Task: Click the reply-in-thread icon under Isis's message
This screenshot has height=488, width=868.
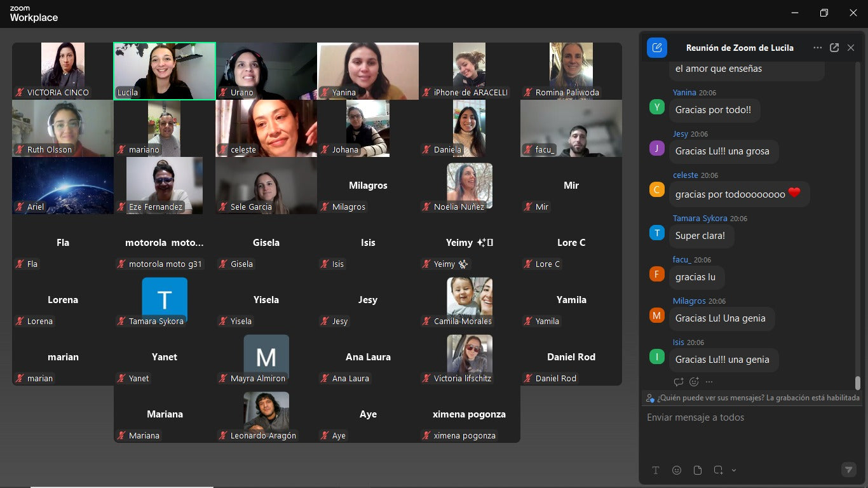Action: (x=679, y=382)
